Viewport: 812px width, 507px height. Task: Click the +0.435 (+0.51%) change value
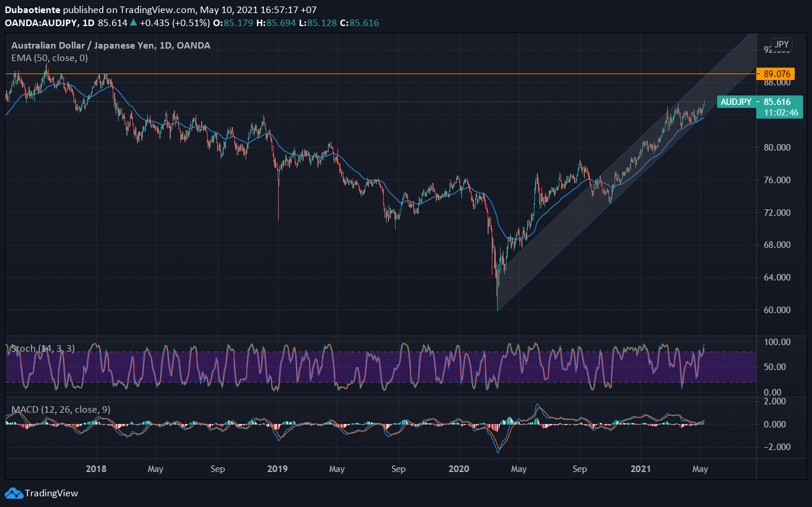175,23
